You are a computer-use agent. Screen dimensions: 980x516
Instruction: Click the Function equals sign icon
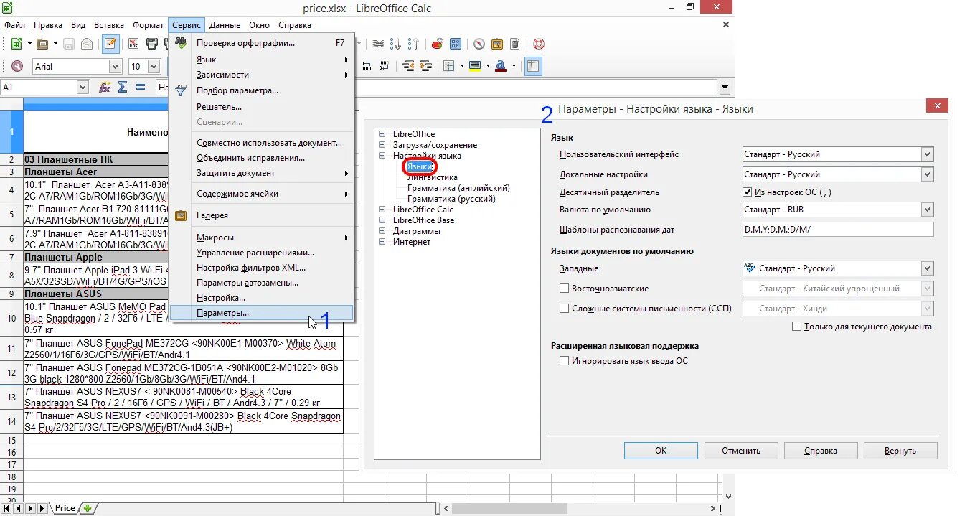[141, 88]
